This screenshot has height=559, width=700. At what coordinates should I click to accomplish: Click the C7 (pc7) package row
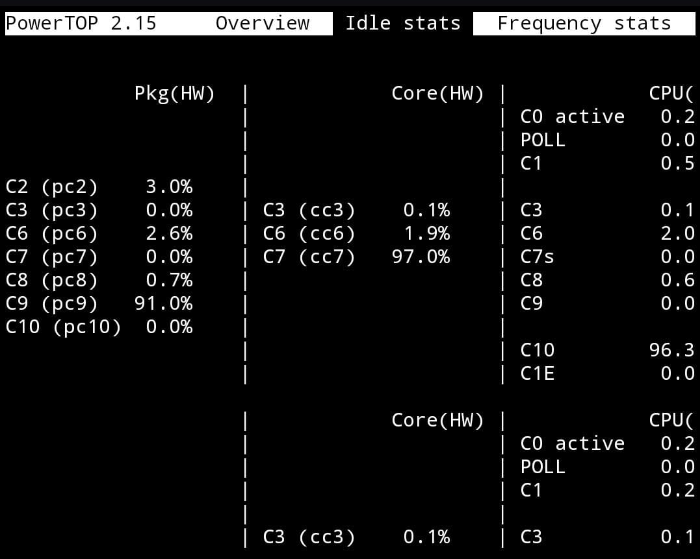(x=99, y=257)
